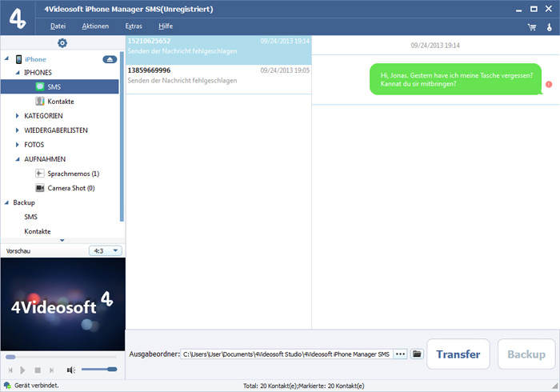Browse output path with the ellipsis button
This screenshot has width=560, height=392.
tap(401, 354)
